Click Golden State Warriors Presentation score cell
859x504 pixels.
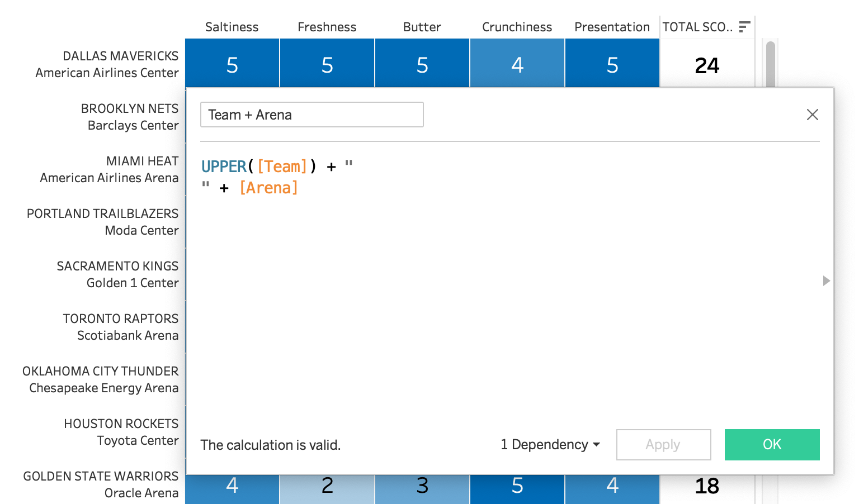pyautogui.click(x=612, y=489)
